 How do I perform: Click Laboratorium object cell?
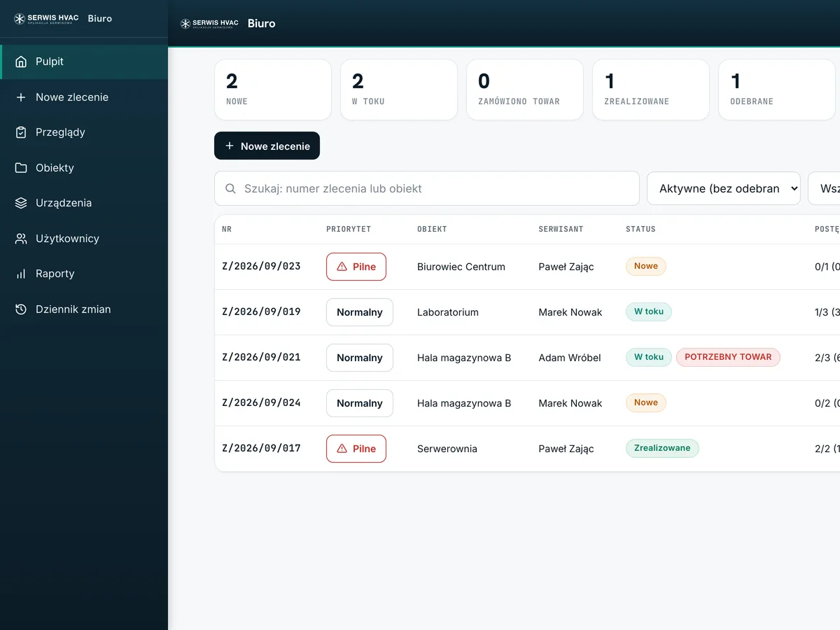click(448, 312)
